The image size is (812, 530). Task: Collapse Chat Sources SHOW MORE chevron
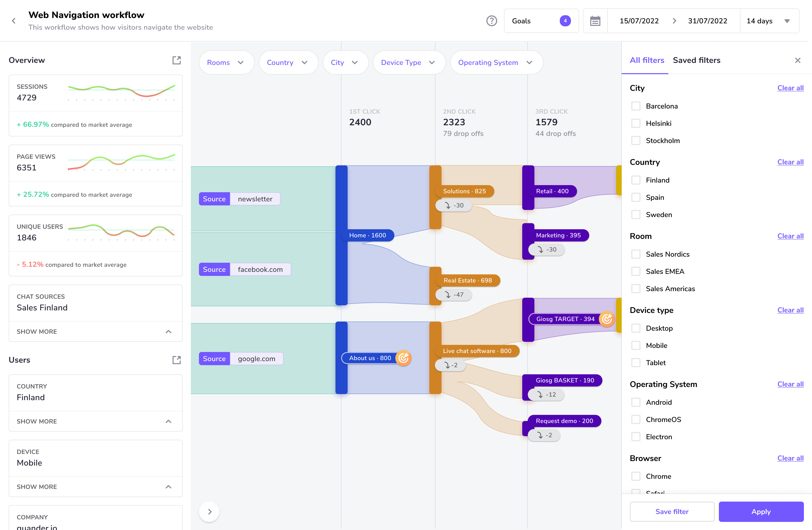coord(168,331)
